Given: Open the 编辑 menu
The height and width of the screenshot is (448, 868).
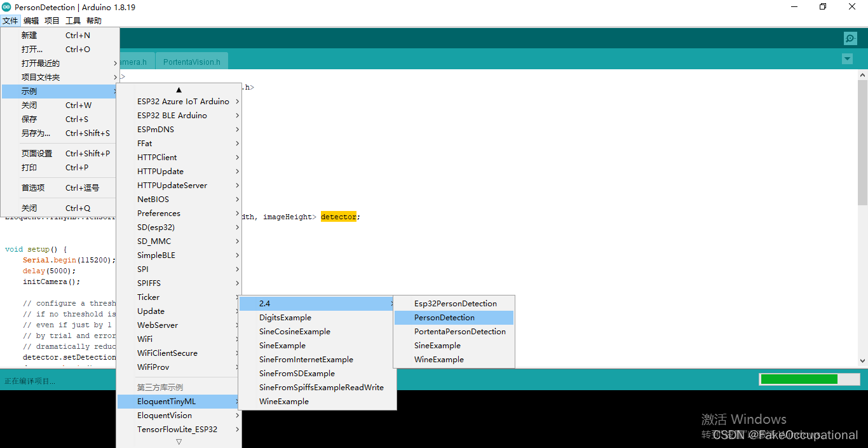Looking at the screenshot, I should pos(31,21).
